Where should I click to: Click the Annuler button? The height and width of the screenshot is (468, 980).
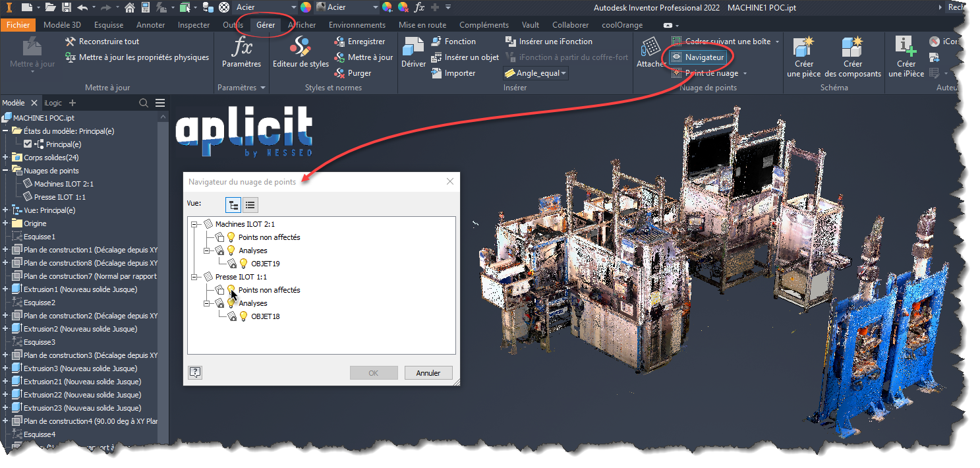pos(428,373)
